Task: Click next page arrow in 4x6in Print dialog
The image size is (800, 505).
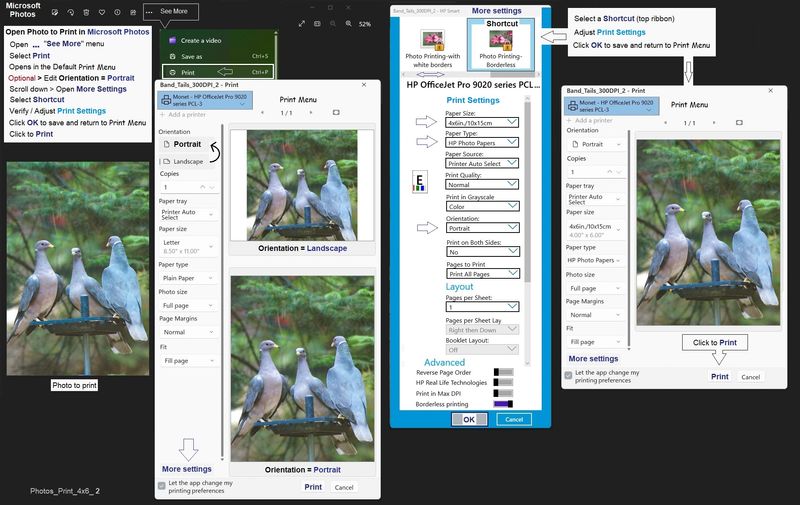Action: [x=714, y=123]
